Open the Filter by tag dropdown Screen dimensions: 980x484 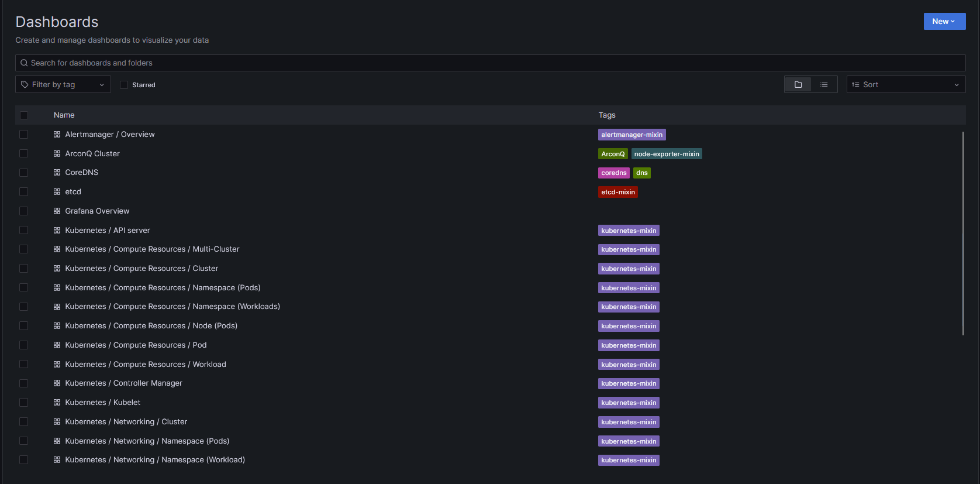pyautogui.click(x=63, y=84)
